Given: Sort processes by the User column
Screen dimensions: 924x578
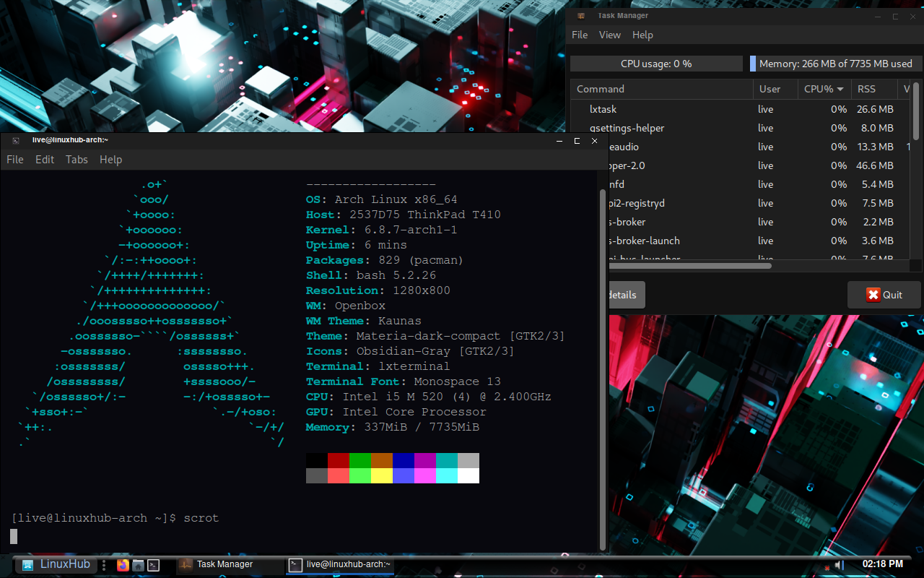Looking at the screenshot, I should (775, 89).
